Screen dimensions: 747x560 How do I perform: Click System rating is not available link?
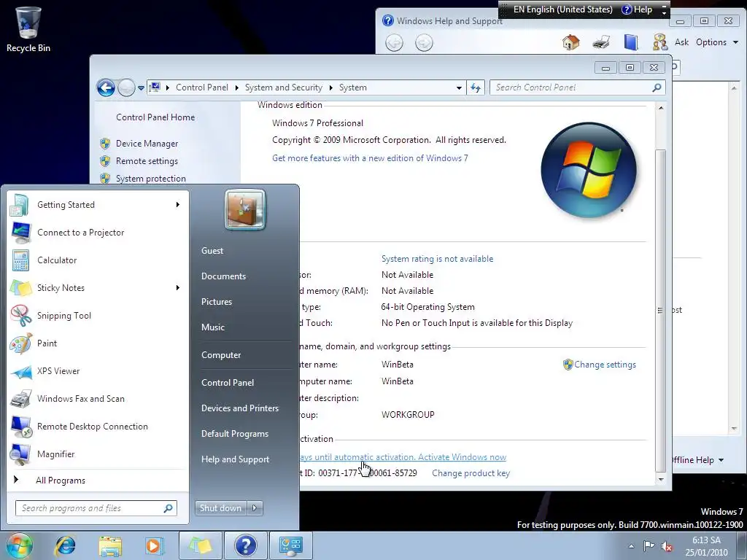point(438,259)
